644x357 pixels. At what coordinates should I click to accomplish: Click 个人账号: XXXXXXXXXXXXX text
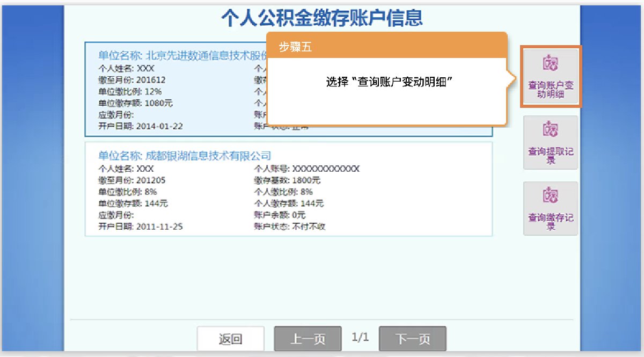306,169
